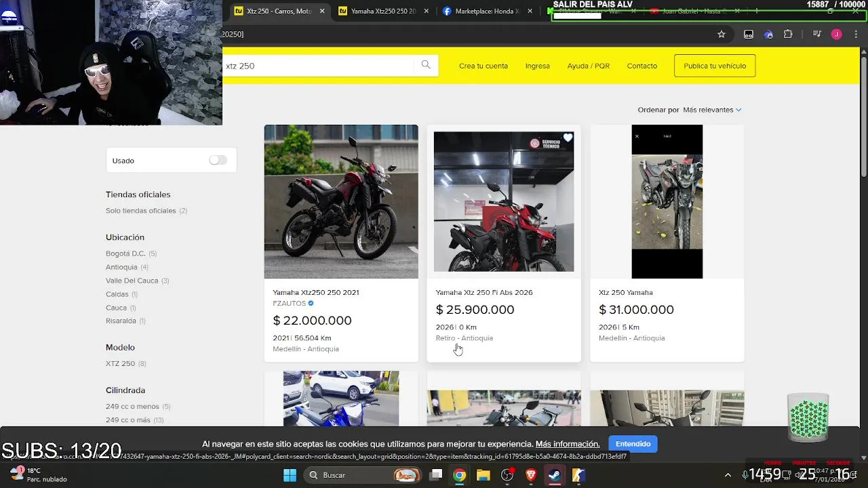
Task: Open the Chrome profile avatar J
Action: point(837,35)
